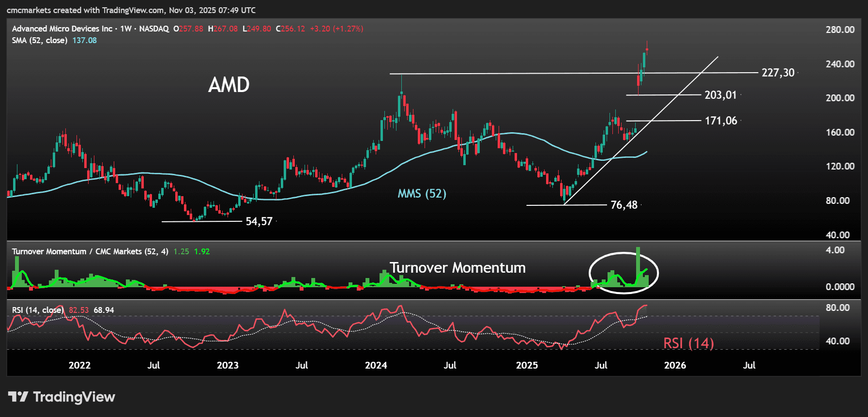Image resolution: width=868 pixels, height=417 pixels.
Task: Click the large Turnover Momentum text annotation
Action: (x=457, y=268)
